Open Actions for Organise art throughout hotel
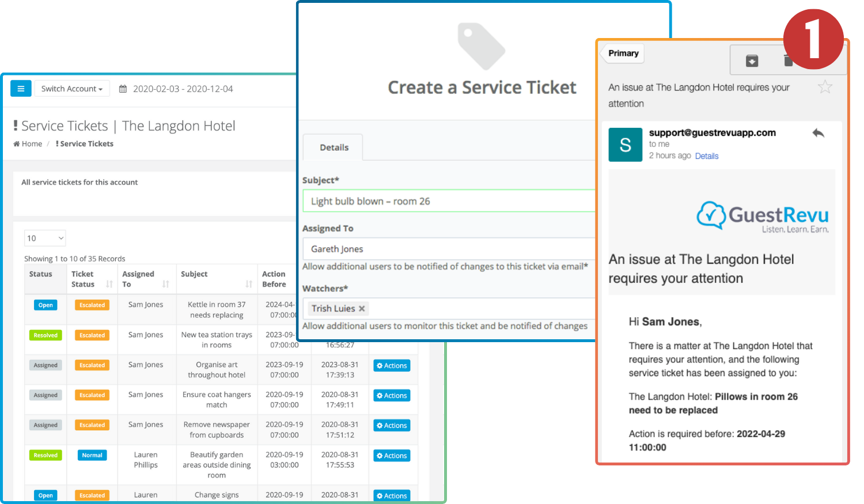The width and height of the screenshot is (864, 504). click(x=392, y=366)
